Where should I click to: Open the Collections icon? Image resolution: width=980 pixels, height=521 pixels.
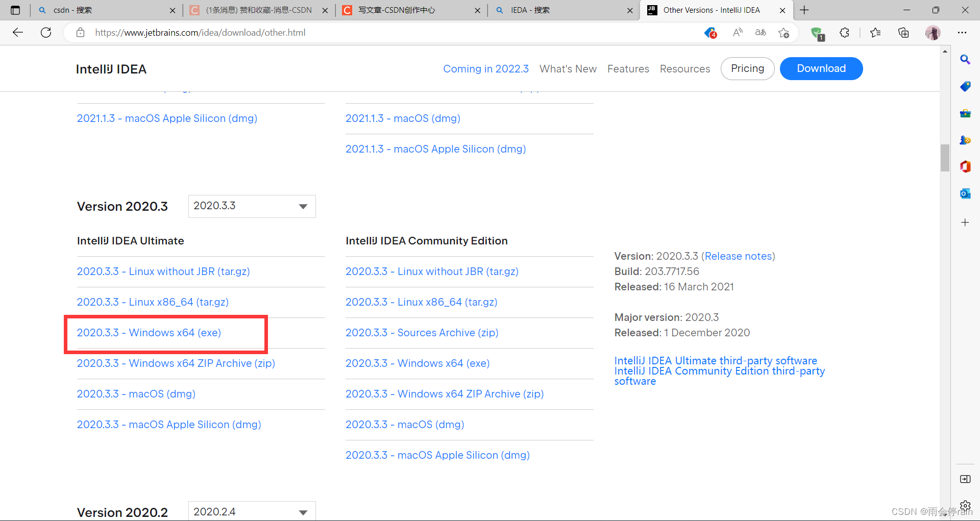tap(903, 33)
